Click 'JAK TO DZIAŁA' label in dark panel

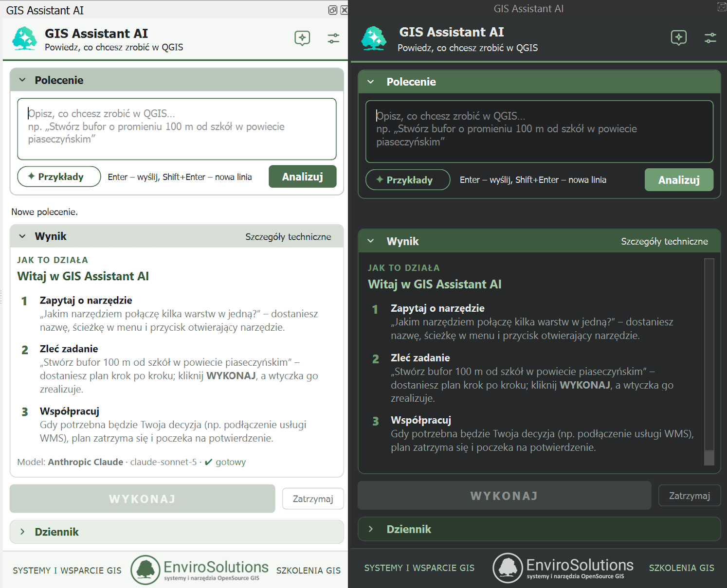pos(404,268)
